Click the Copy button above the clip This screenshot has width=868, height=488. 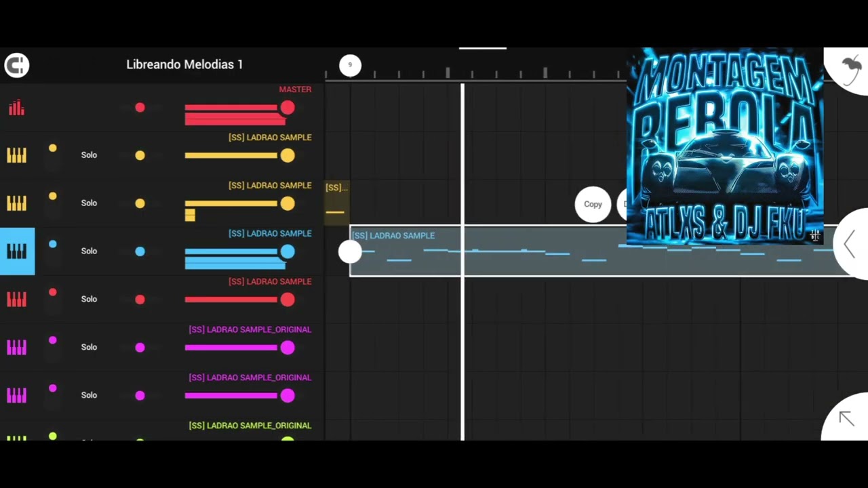pos(593,204)
